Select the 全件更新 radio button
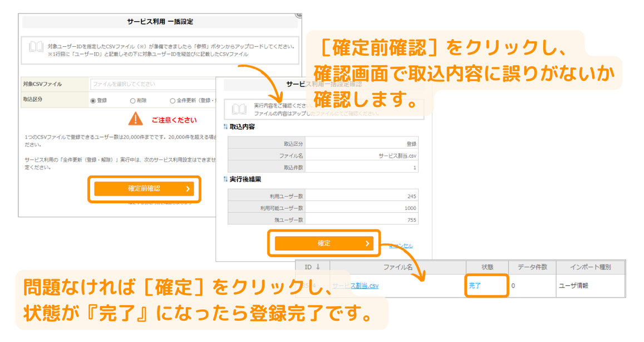Image resolution: width=644 pixels, height=342 pixels. pyautogui.click(x=173, y=101)
